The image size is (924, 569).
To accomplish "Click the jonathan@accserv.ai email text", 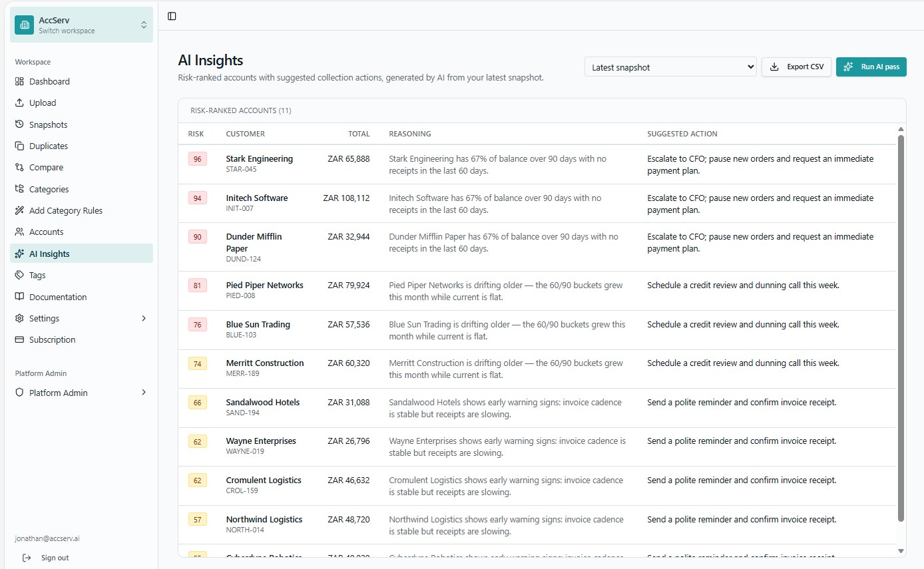I will (x=47, y=538).
